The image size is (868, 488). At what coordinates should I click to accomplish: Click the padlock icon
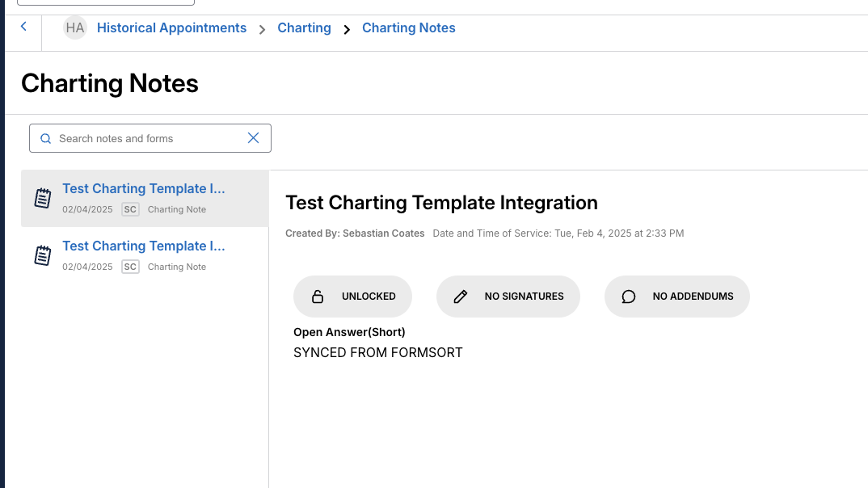click(317, 297)
